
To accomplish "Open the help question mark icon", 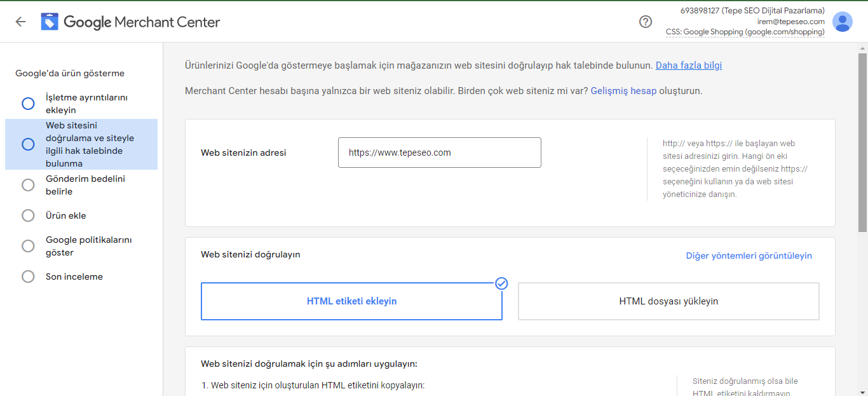I will coord(646,22).
